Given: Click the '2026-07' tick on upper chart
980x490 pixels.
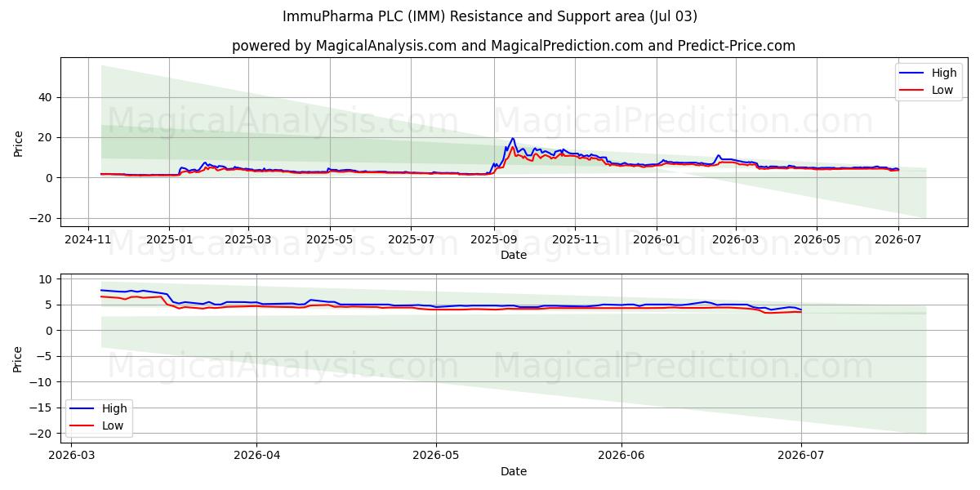Looking at the screenshot, I should [898, 239].
